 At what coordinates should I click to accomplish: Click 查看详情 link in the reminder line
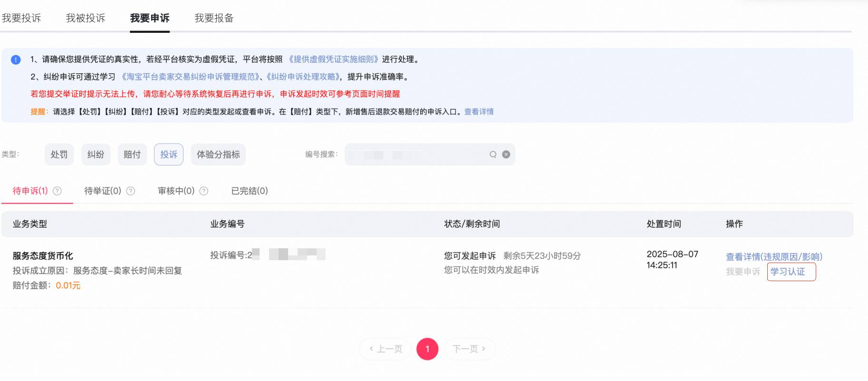(479, 112)
